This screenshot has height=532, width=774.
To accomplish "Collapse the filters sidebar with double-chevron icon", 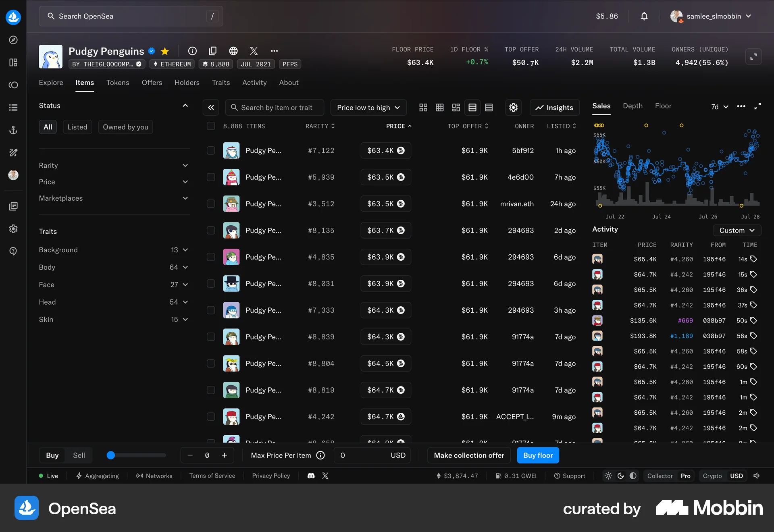I will 211,107.
